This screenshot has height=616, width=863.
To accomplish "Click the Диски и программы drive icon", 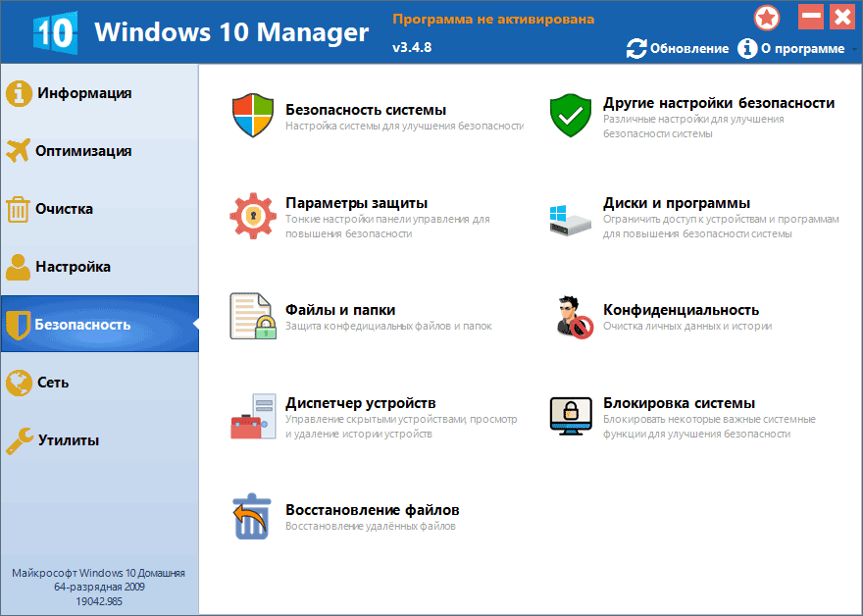I will click(x=571, y=220).
